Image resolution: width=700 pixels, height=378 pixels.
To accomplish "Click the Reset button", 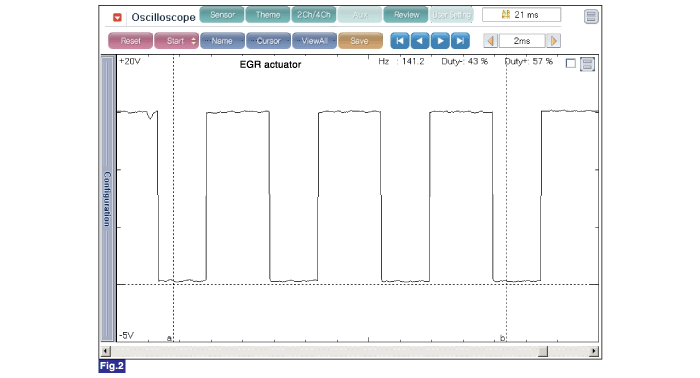I will pyautogui.click(x=130, y=41).
